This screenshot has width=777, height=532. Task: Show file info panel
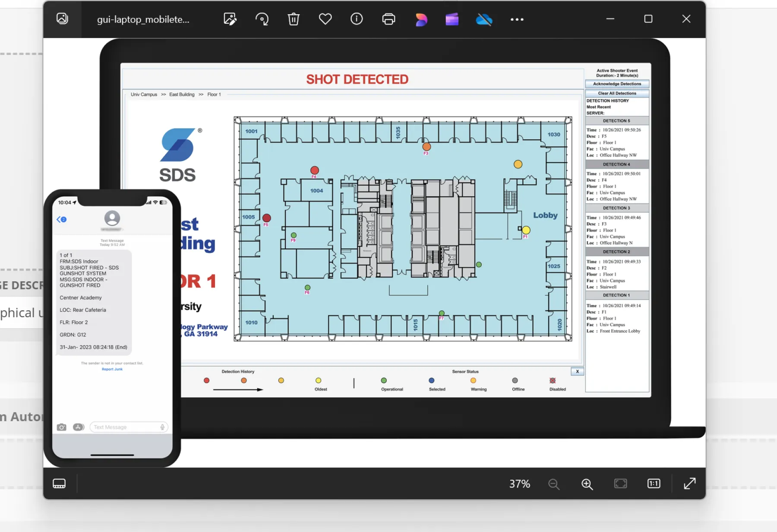point(357,19)
